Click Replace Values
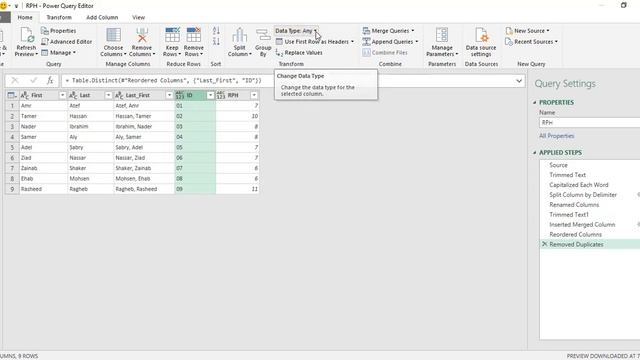Screen dimensions: 640x360 [299, 53]
